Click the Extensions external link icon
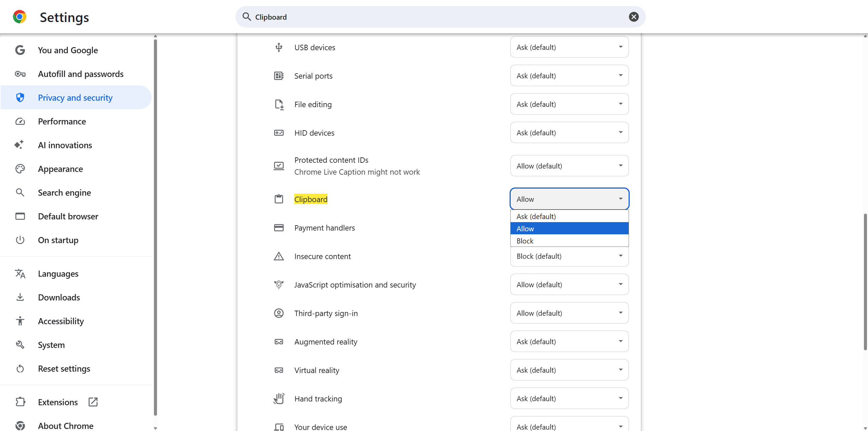The height and width of the screenshot is (431, 868). click(93, 402)
